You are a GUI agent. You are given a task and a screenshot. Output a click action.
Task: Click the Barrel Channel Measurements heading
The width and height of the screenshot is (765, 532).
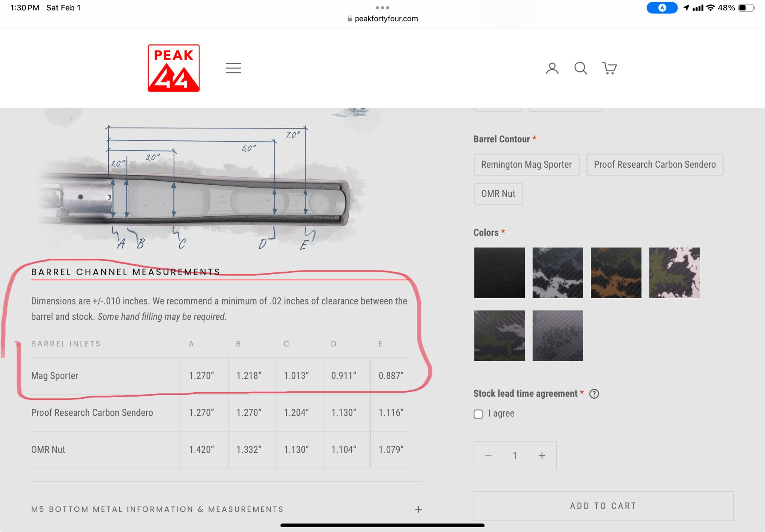tap(126, 272)
